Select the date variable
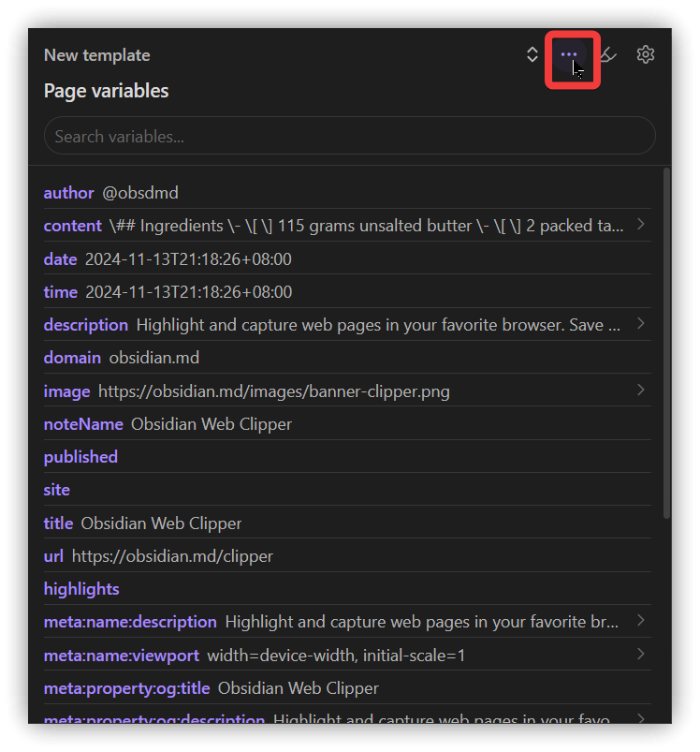Viewport: 700px width, 752px height. [61, 259]
